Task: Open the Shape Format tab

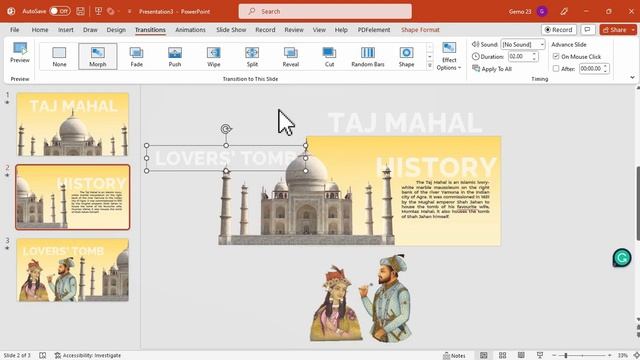Action: point(420,30)
